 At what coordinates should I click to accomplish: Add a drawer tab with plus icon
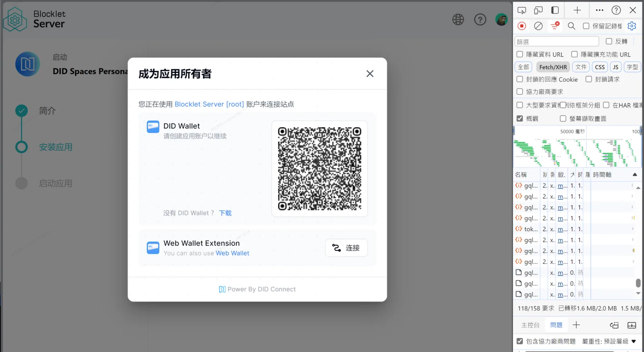(576, 325)
